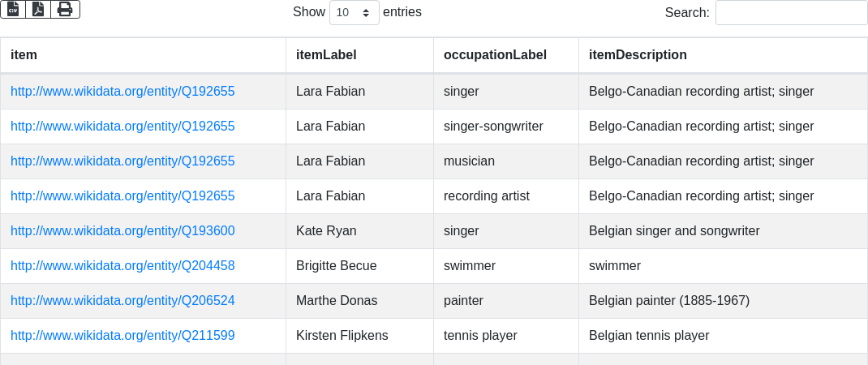Image resolution: width=868 pixels, height=365 pixels.
Task: Select the tennis player occupation cell
Action: [480, 336]
